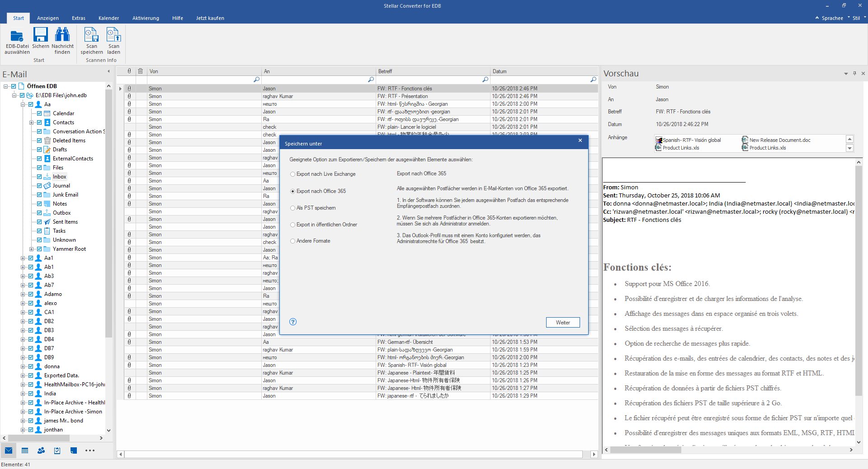Sort by Betreff column header
This screenshot has height=469, width=868.
[x=433, y=71]
